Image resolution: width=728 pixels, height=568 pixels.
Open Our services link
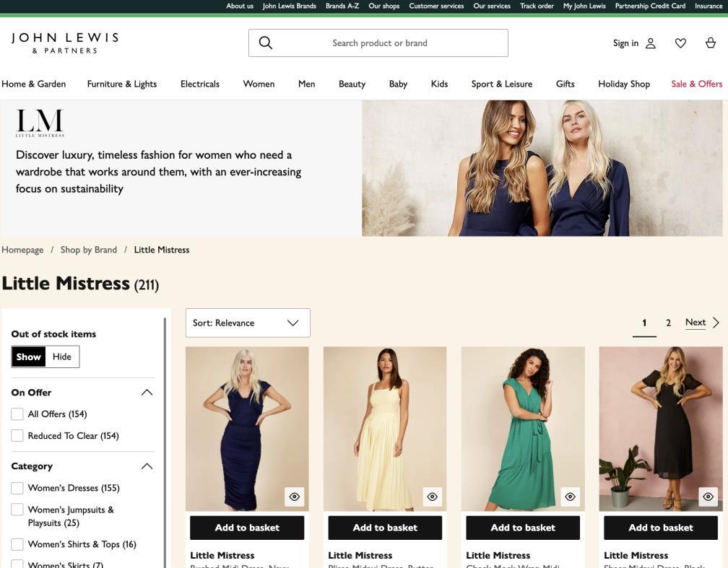tap(492, 6)
